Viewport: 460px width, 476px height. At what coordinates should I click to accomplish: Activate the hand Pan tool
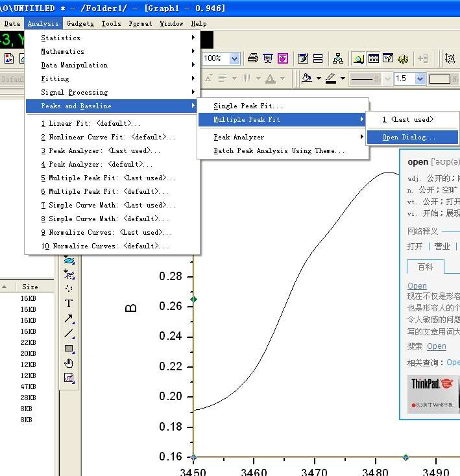pos(69,363)
